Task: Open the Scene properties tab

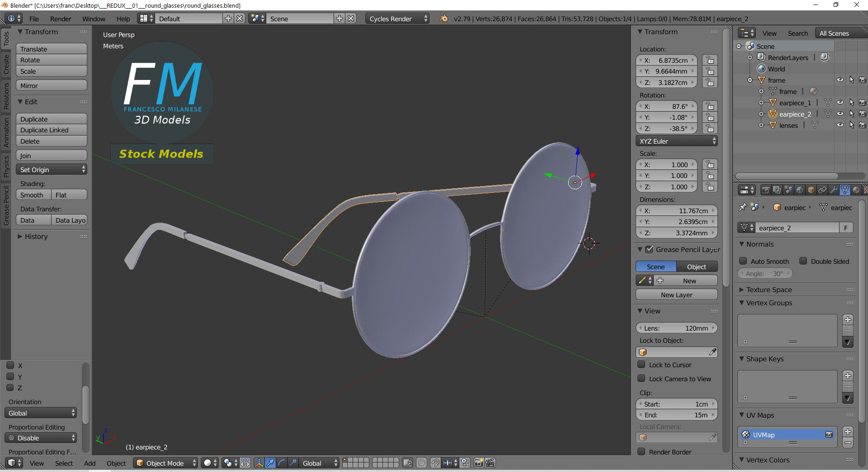Action: click(788, 190)
